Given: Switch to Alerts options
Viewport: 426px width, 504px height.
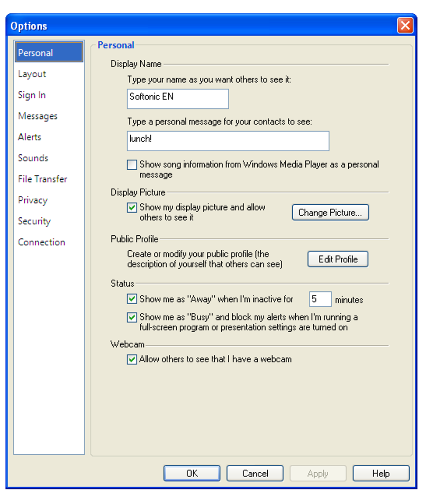Looking at the screenshot, I should (x=29, y=137).
